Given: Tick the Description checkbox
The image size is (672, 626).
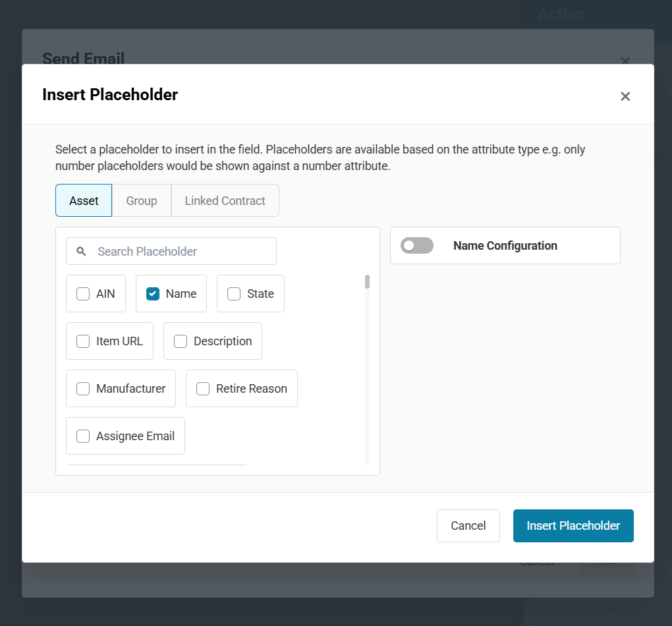Looking at the screenshot, I should (x=181, y=341).
